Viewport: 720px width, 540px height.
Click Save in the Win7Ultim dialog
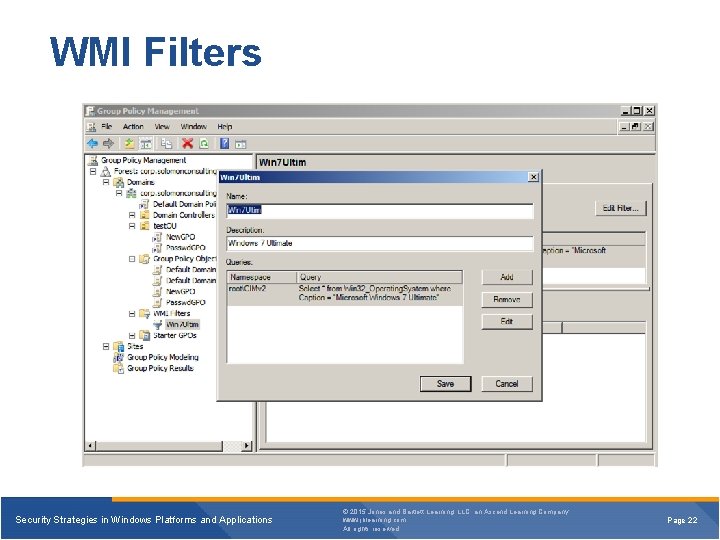point(445,384)
